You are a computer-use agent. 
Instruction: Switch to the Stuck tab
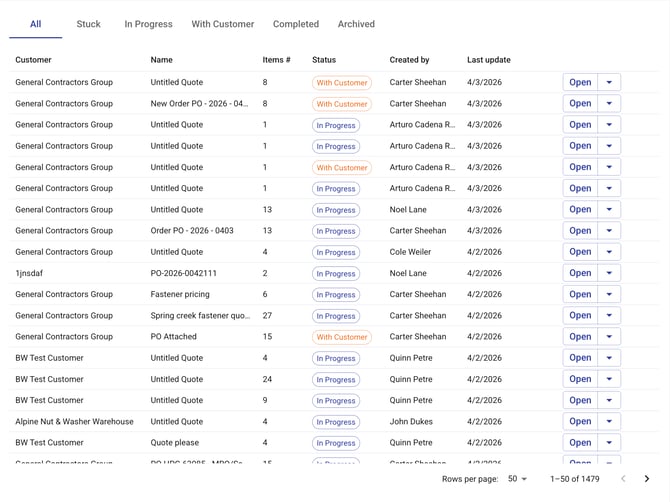(88, 24)
